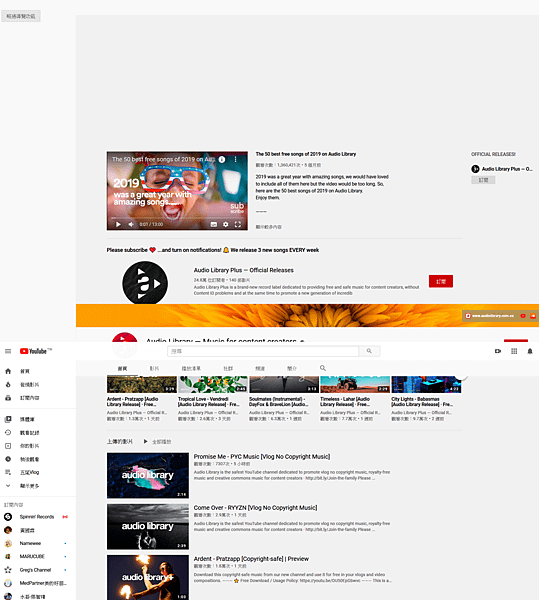539x600 pixels.
Task: Open the www.audiolibrary.com.co banner link
Action: pos(490,316)
